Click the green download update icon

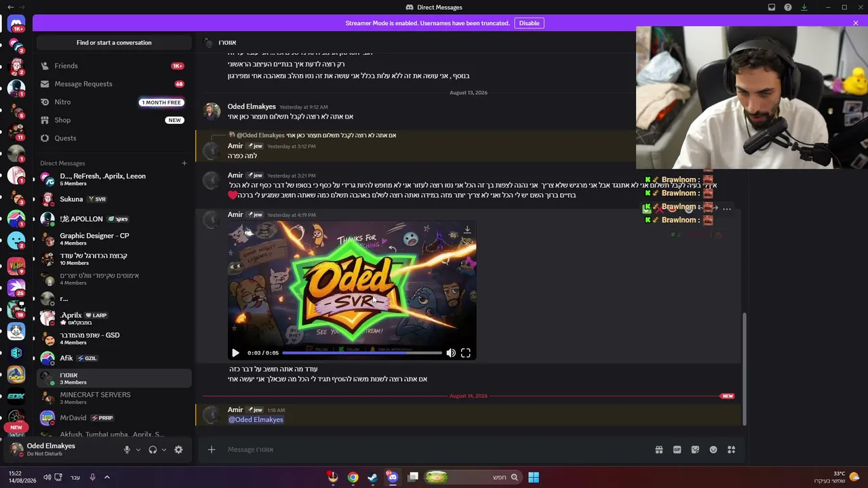(804, 7)
